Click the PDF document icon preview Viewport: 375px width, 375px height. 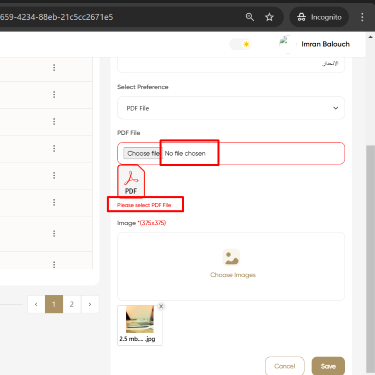click(131, 181)
